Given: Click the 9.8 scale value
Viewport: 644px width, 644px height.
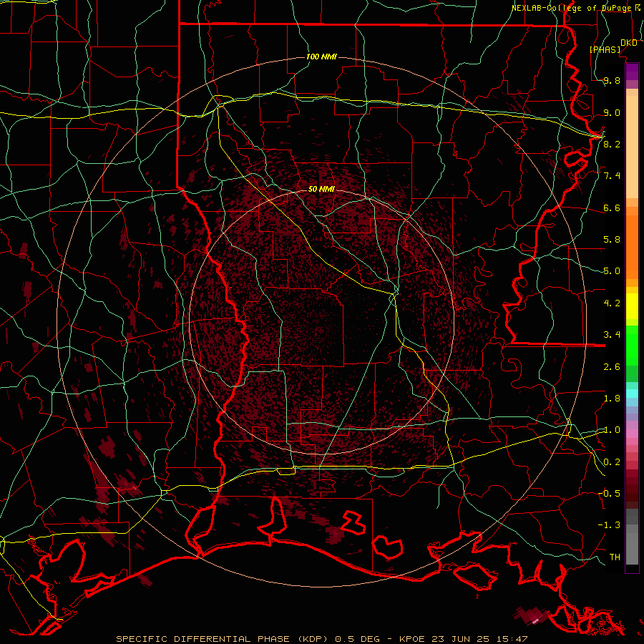Looking at the screenshot, I should coord(612,81).
